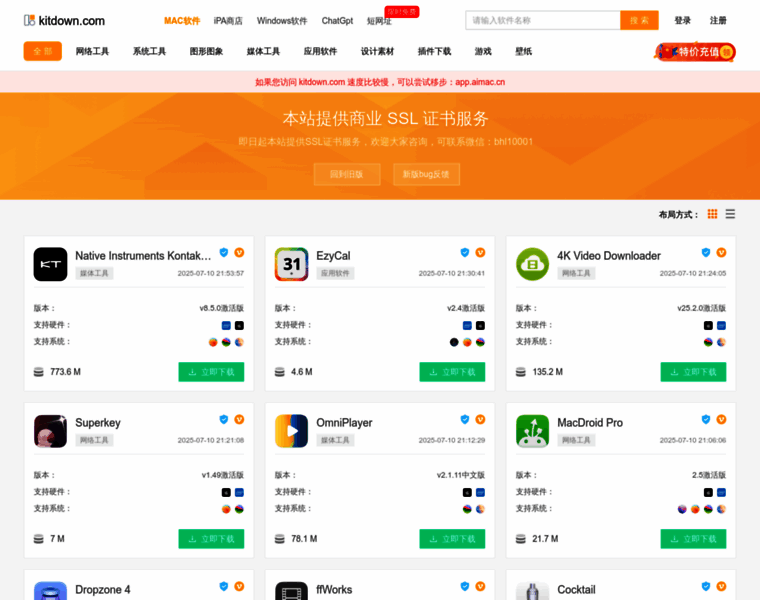Download 4K Video Downloader with 立即下载
The image size is (760, 600).
click(x=693, y=372)
